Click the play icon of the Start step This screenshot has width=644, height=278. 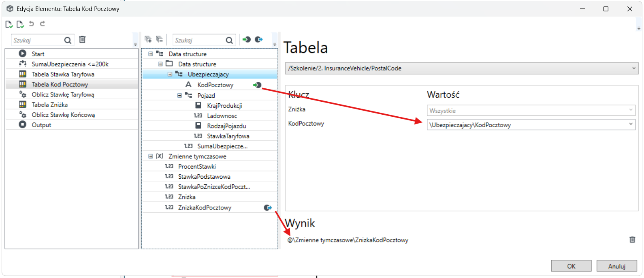(23, 53)
